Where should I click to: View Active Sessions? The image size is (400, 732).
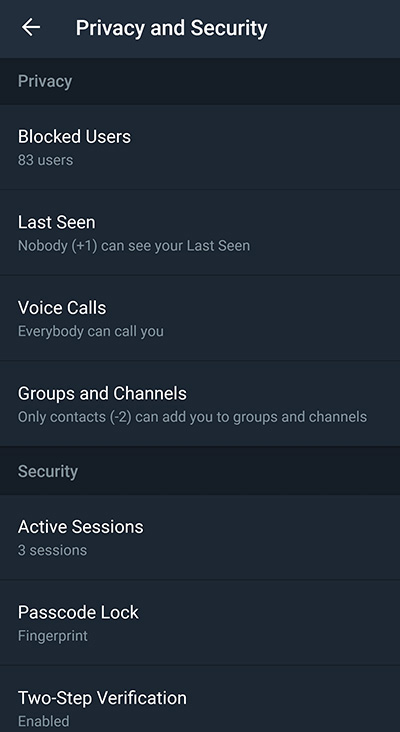click(x=200, y=537)
